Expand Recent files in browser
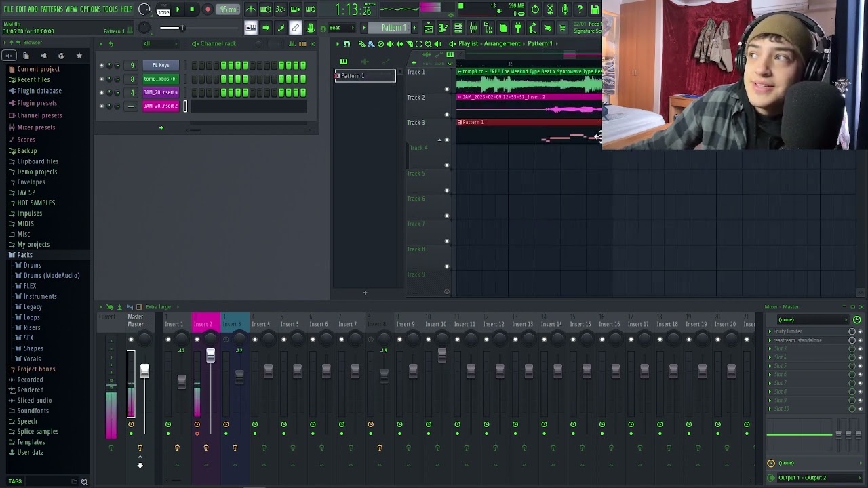This screenshot has height=488, width=868. tap(33, 79)
